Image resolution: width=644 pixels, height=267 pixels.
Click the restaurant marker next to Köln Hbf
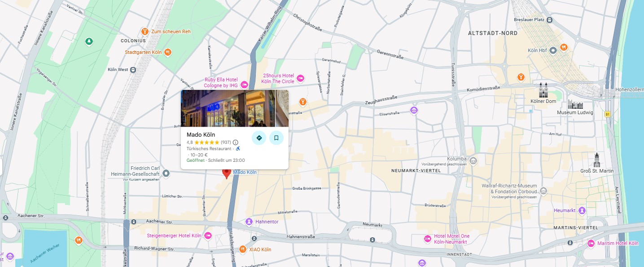(x=564, y=47)
